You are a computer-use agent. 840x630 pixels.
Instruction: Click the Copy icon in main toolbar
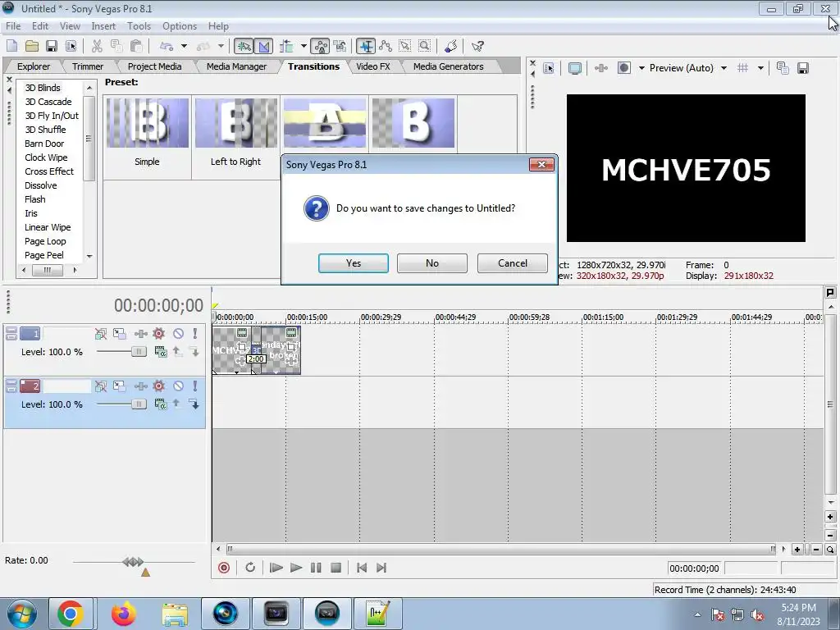pyautogui.click(x=116, y=47)
